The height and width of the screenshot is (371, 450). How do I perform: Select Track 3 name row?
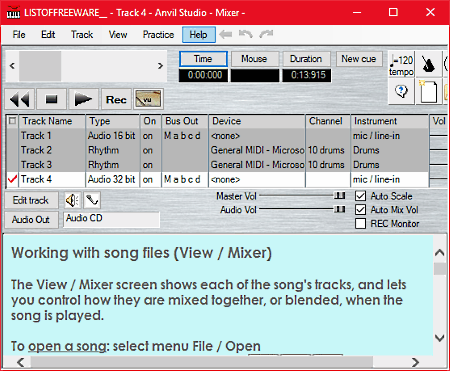click(52, 165)
